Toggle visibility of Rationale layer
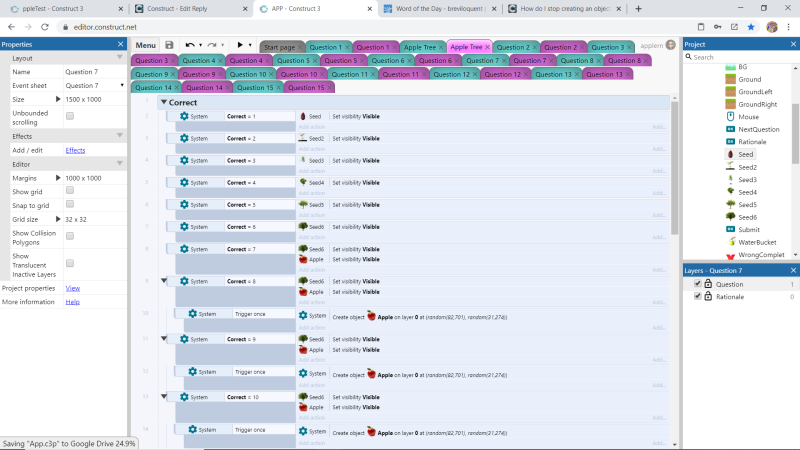The image size is (800, 450). tap(697, 296)
